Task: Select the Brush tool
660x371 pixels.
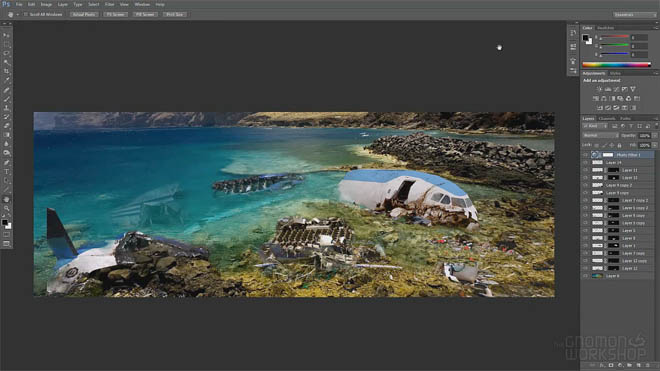Action: tap(6, 99)
